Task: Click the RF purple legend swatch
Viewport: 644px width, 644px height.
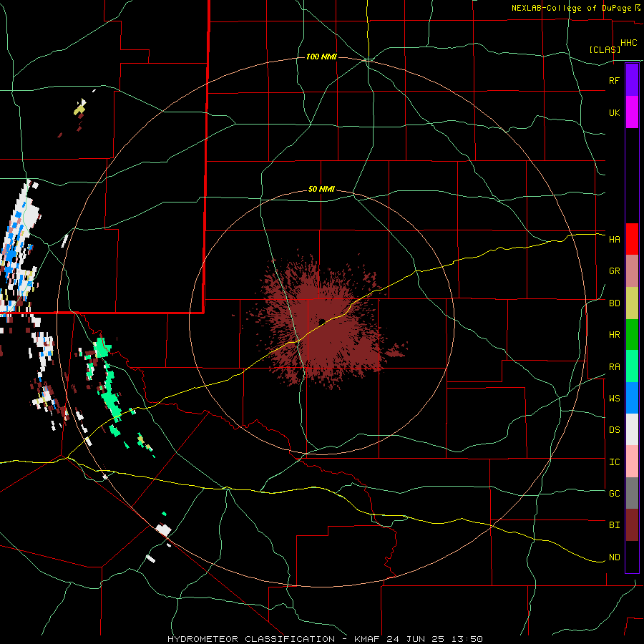Action: [632, 80]
